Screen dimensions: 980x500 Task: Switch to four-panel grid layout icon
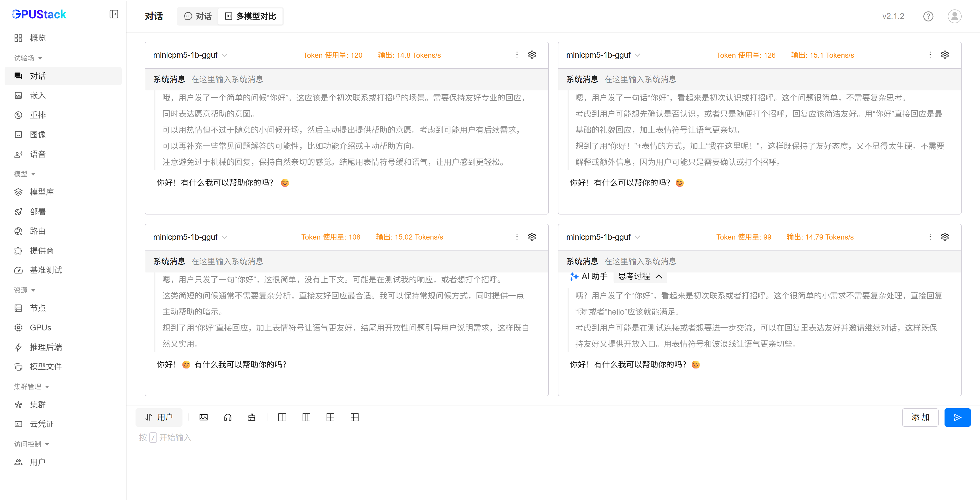click(x=330, y=417)
